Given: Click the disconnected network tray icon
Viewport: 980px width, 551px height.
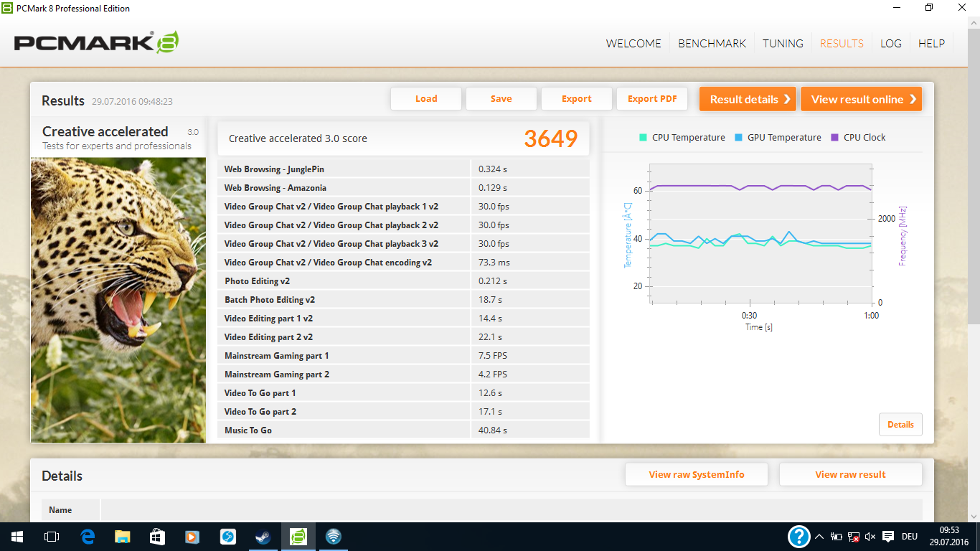Looking at the screenshot, I should 854,537.
